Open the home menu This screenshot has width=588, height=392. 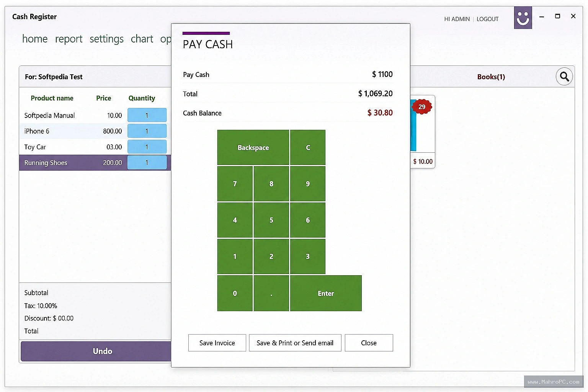pyautogui.click(x=35, y=39)
